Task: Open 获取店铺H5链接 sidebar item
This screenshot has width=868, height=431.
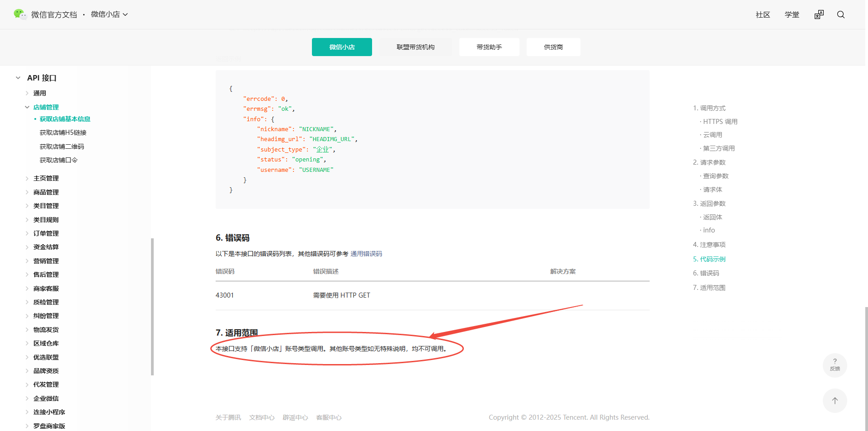Action: pyautogui.click(x=63, y=133)
